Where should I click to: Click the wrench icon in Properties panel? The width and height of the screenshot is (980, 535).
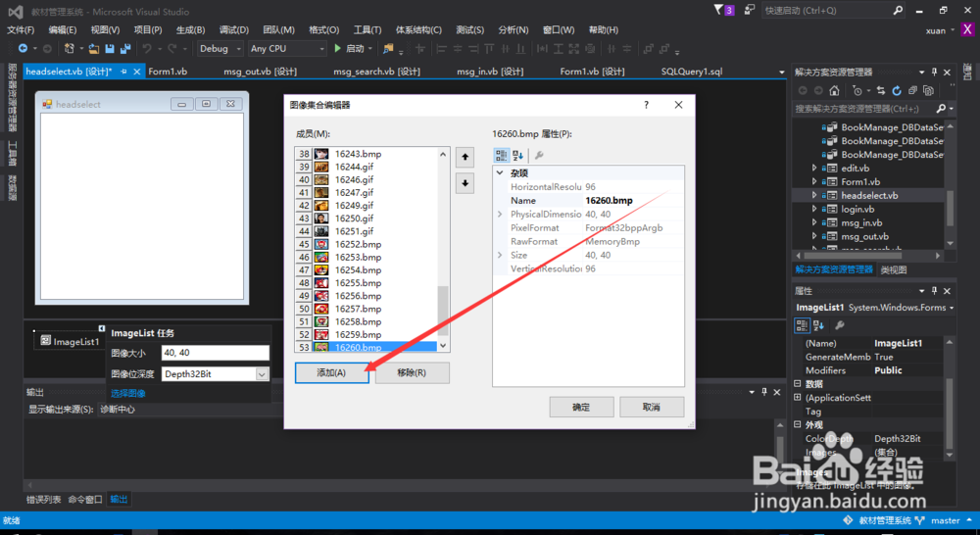(840, 325)
